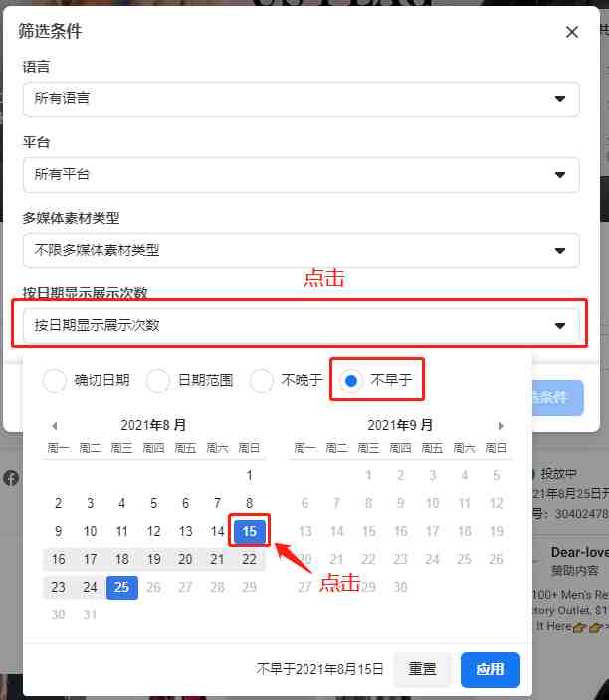Screen dimensions: 609x700
Task: Open the 所有语言 language dropdown
Action: 302,99
